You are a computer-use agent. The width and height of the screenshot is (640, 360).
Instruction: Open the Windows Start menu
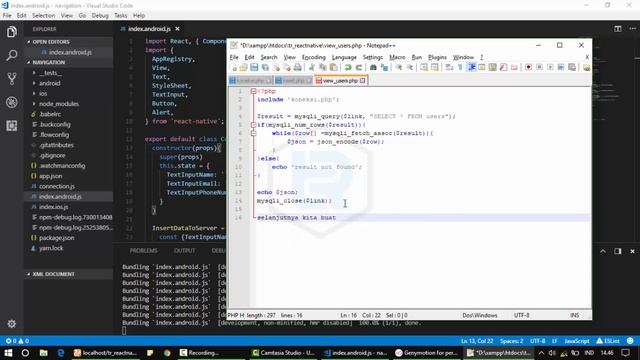click(x=8, y=353)
